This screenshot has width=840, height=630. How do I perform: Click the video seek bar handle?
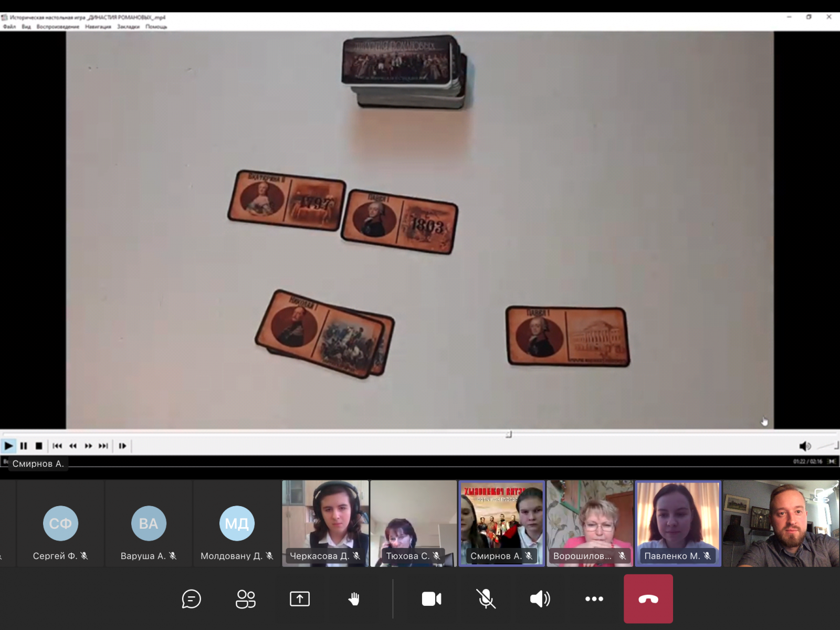tap(508, 435)
